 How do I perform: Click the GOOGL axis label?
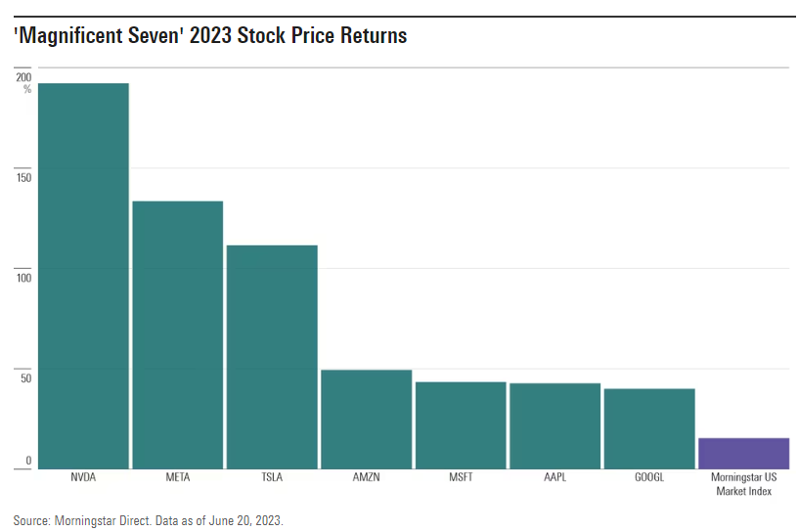[649, 478]
